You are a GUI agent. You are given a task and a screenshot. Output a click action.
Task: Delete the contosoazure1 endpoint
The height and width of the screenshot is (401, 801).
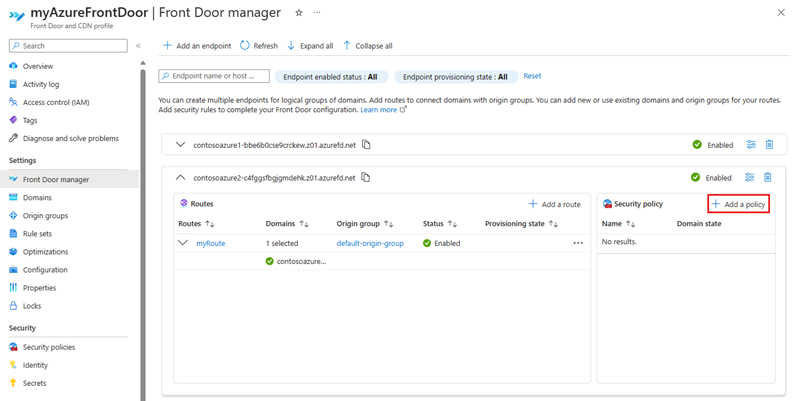click(769, 145)
